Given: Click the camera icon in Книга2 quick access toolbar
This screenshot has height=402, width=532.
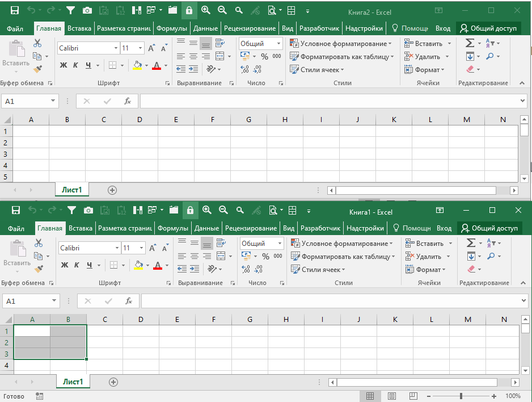Looking at the screenshot, I should (87, 11).
